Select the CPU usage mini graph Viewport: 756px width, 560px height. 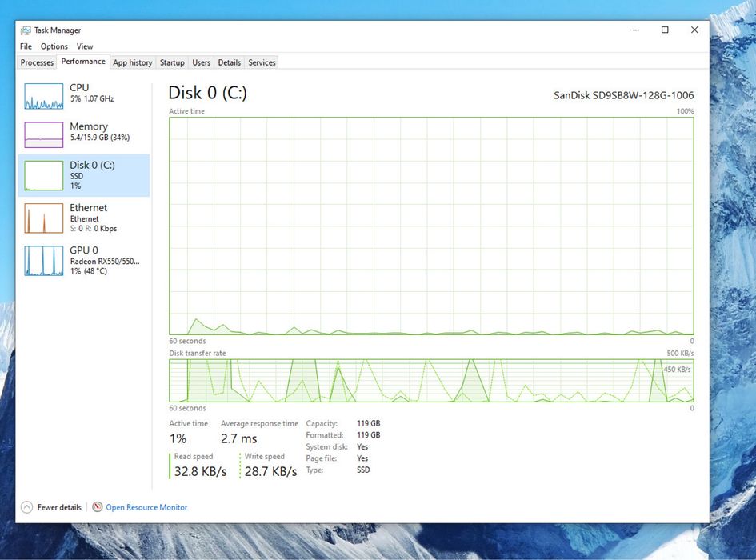44,96
